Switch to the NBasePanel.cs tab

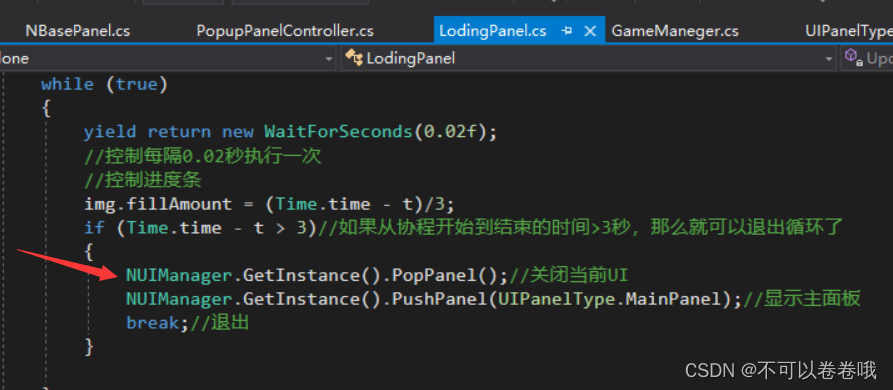[x=77, y=31]
